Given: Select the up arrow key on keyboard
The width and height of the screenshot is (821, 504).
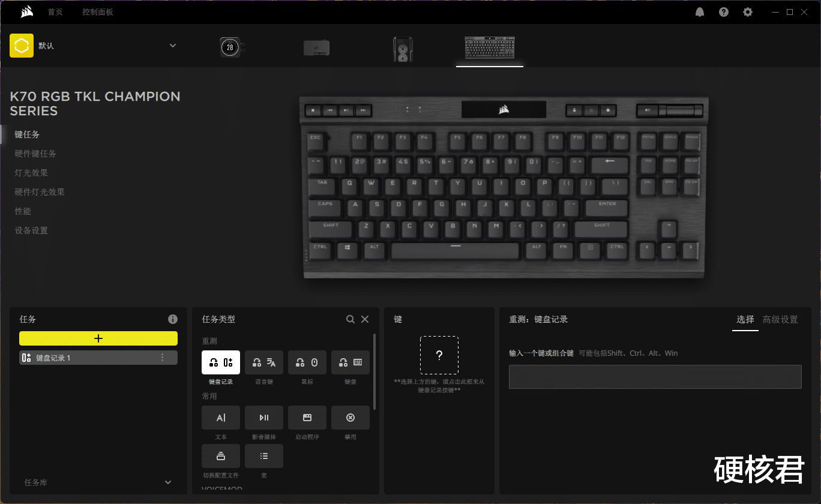Looking at the screenshot, I should [x=668, y=229].
